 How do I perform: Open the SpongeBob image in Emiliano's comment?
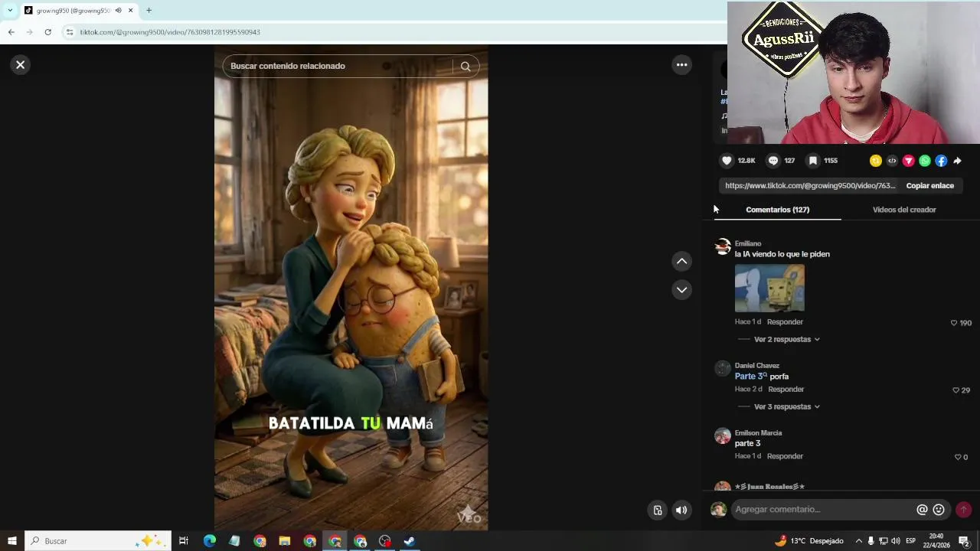(769, 288)
